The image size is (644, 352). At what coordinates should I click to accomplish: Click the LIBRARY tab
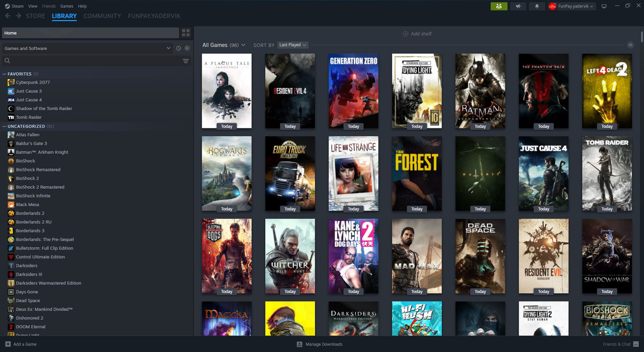pos(64,16)
